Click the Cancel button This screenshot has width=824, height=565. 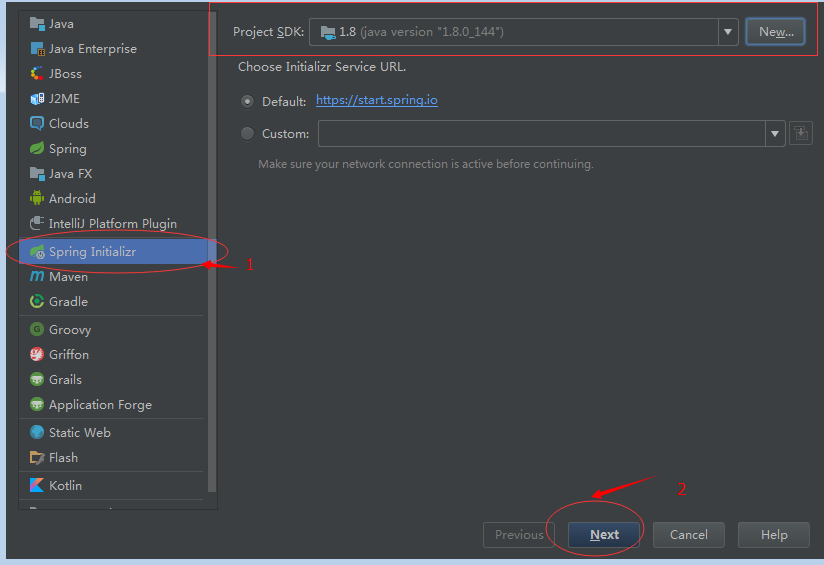coord(688,535)
